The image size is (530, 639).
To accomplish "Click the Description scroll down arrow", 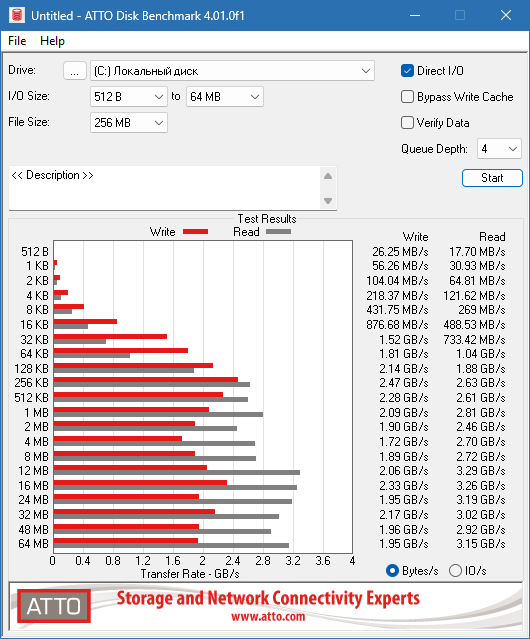I will pyautogui.click(x=328, y=201).
